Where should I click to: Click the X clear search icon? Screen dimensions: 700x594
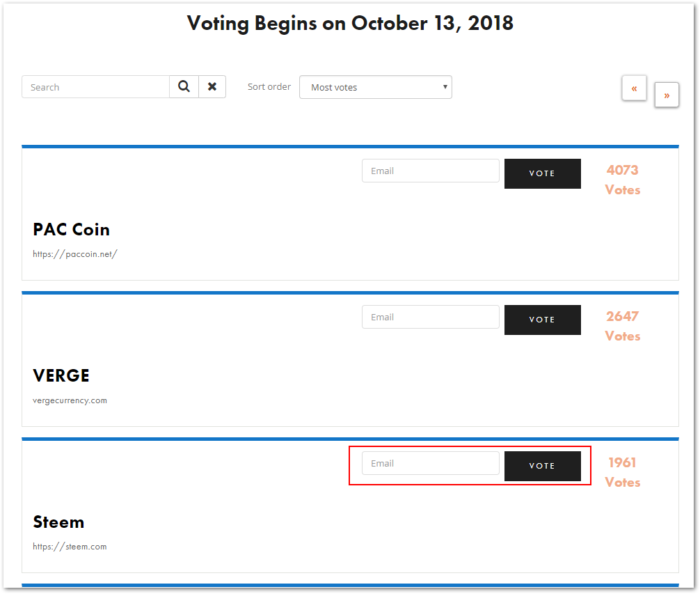212,87
